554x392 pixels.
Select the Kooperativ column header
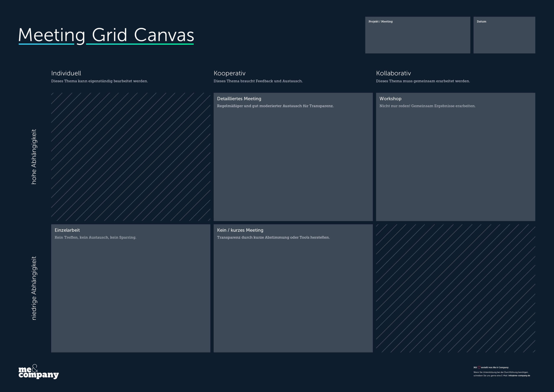[230, 73]
